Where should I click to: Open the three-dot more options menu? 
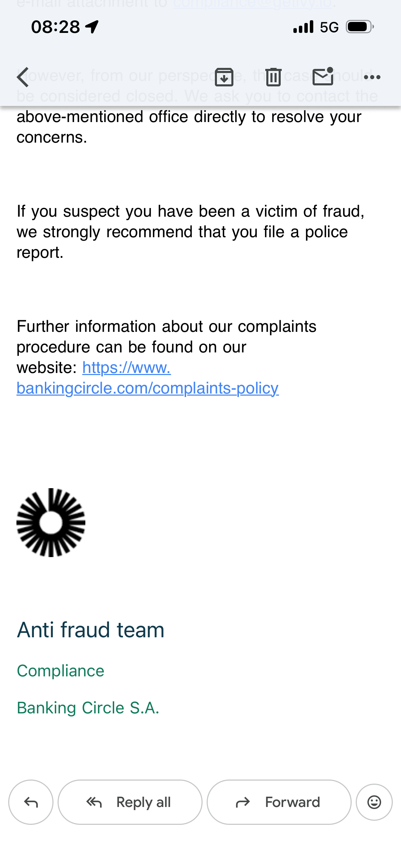point(372,77)
